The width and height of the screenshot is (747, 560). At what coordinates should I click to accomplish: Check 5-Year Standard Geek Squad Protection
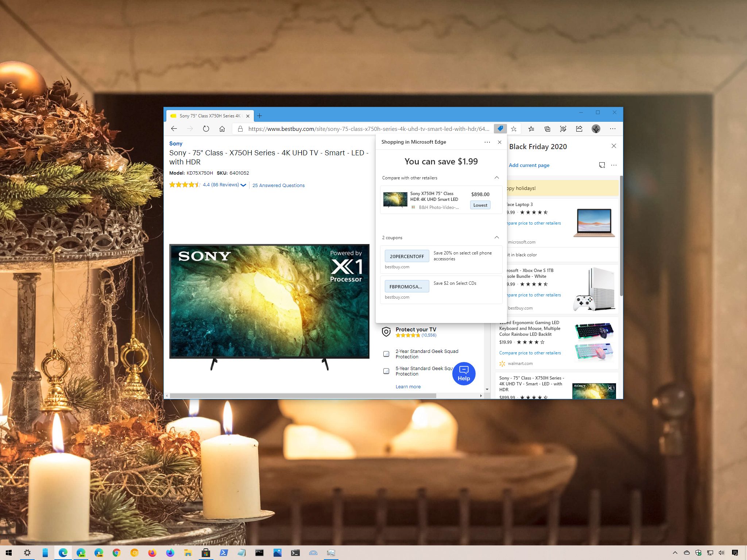click(386, 371)
